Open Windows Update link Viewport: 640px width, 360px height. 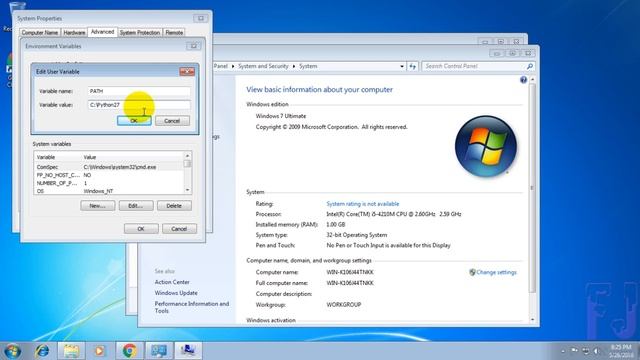pos(176,293)
